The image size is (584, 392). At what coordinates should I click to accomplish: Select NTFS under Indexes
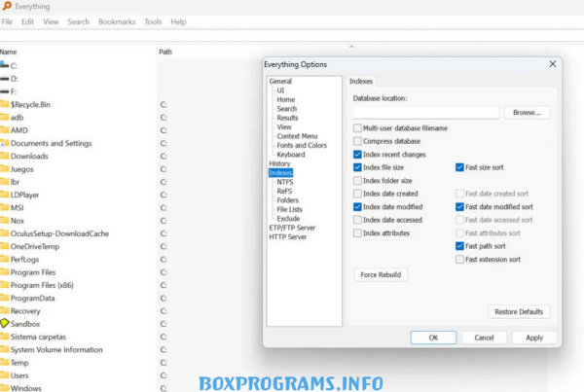(x=285, y=182)
